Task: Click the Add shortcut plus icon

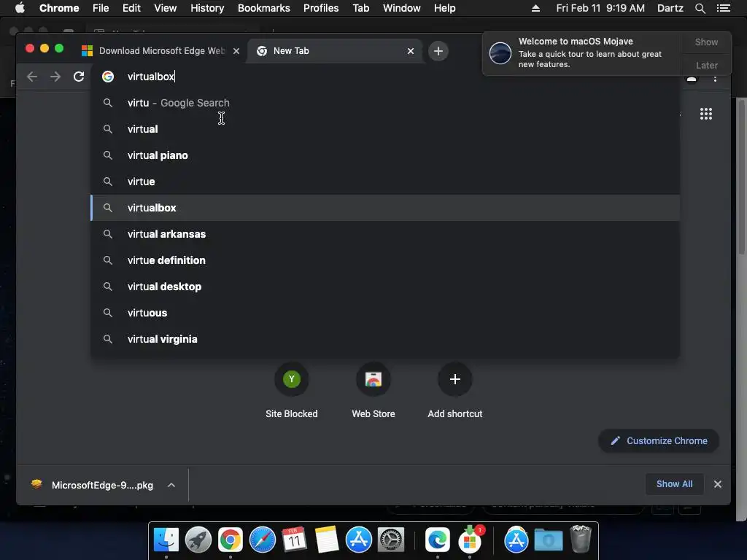Action: tap(455, 379)
